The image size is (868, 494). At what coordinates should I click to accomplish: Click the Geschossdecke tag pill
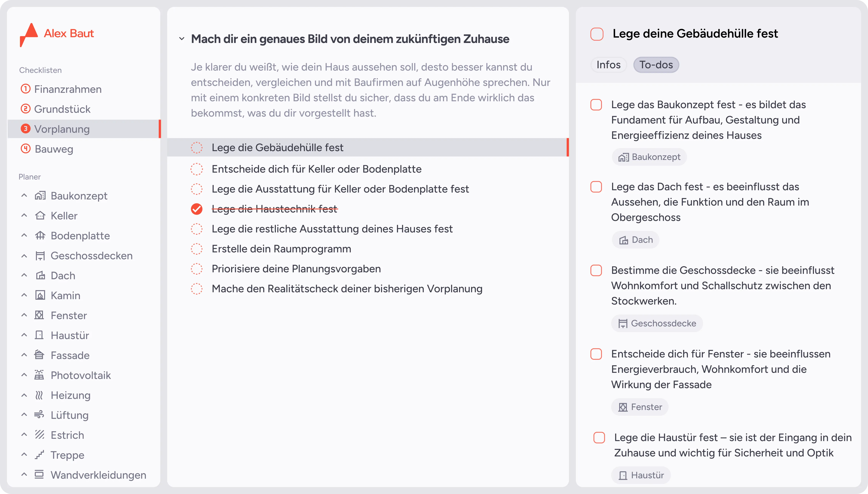coord(657,323)
